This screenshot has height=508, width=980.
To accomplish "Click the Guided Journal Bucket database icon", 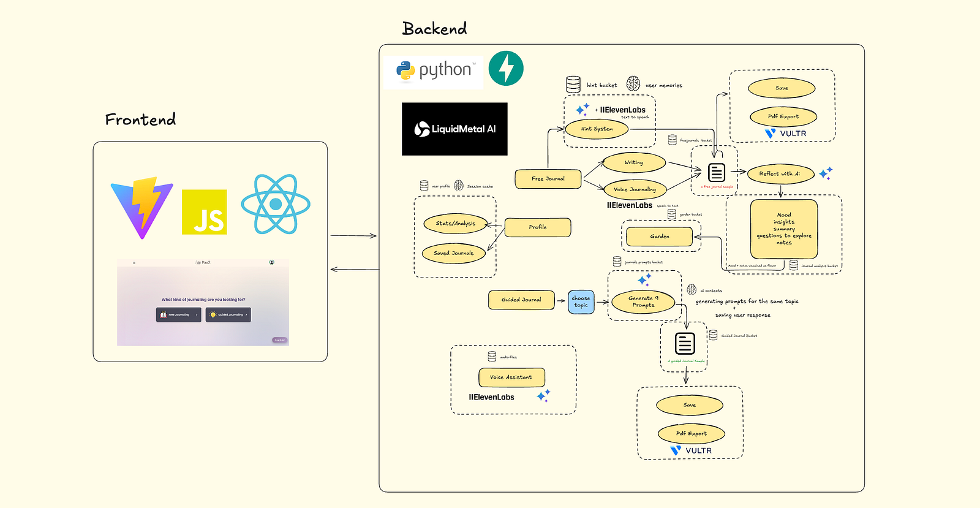I will tap(713, 335).
